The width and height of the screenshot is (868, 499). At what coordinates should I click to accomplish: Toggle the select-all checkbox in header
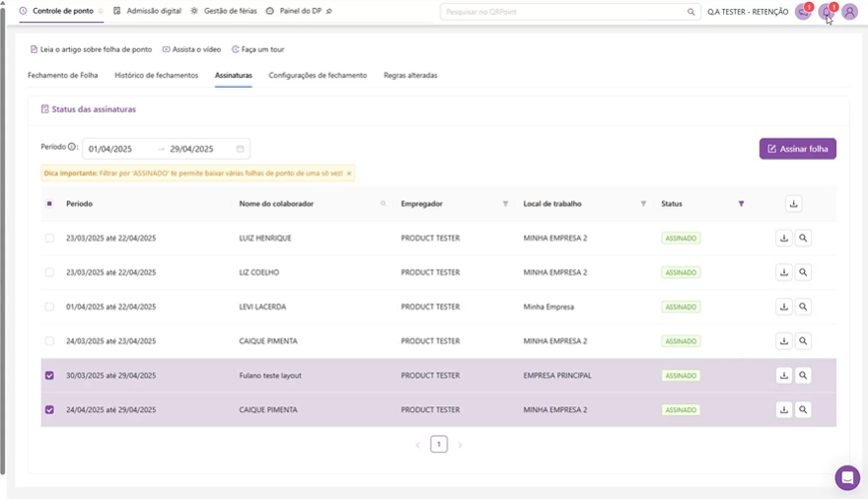pyautogui.click(x=49, y=203)
